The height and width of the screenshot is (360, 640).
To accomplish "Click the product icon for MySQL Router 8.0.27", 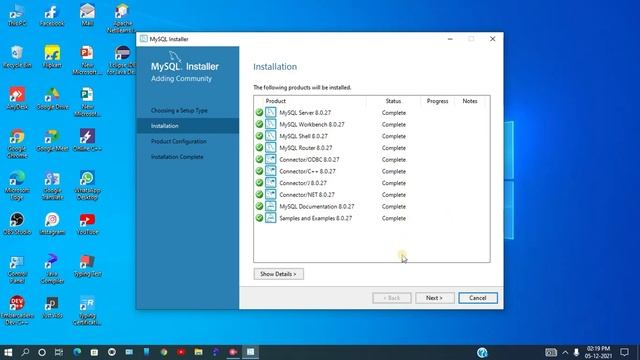I will coord(270,147).
